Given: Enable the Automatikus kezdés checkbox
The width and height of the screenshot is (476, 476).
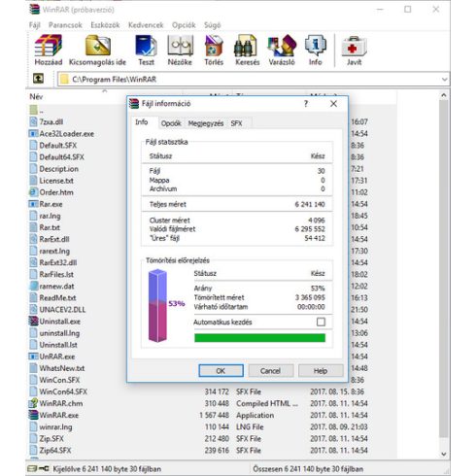Looking at the screenshot, I should point(321,322).
